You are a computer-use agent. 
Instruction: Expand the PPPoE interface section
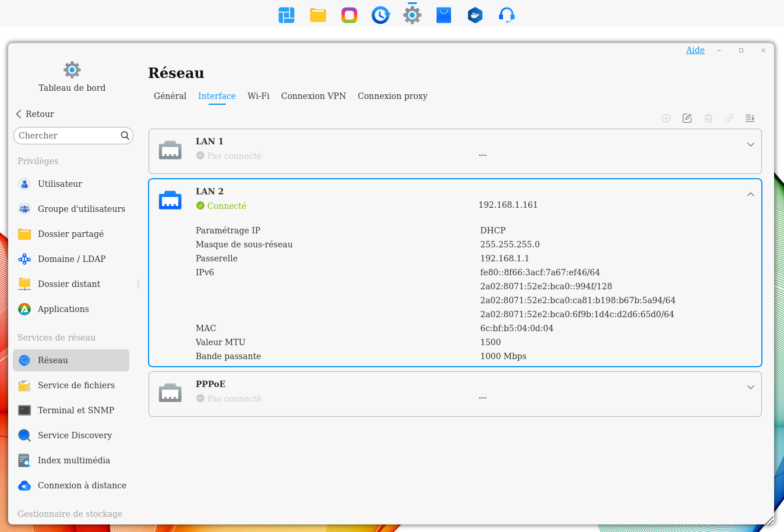coord(750,387)
